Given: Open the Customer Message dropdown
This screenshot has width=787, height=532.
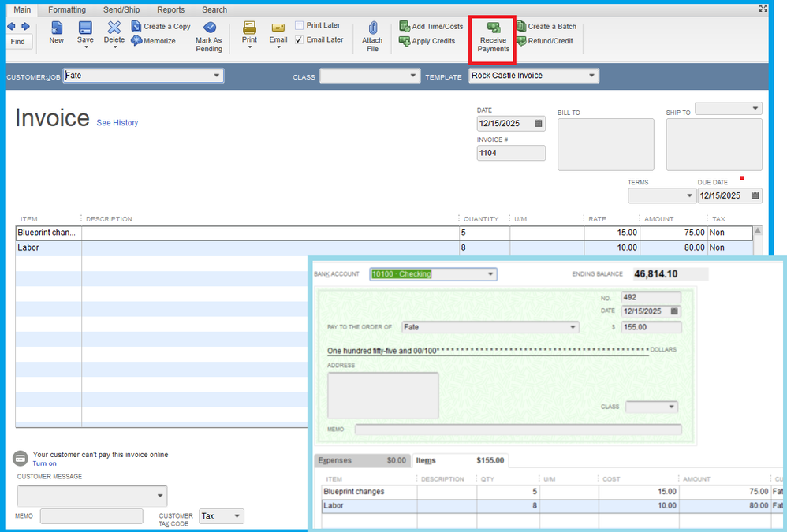Looking at the screenshot, I should [159, 496].
